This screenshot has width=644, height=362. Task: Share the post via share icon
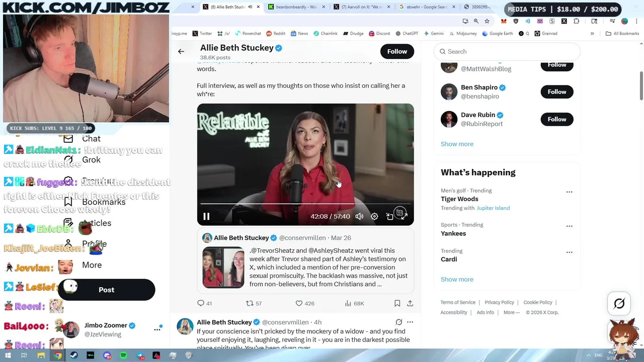click(410, 303)
